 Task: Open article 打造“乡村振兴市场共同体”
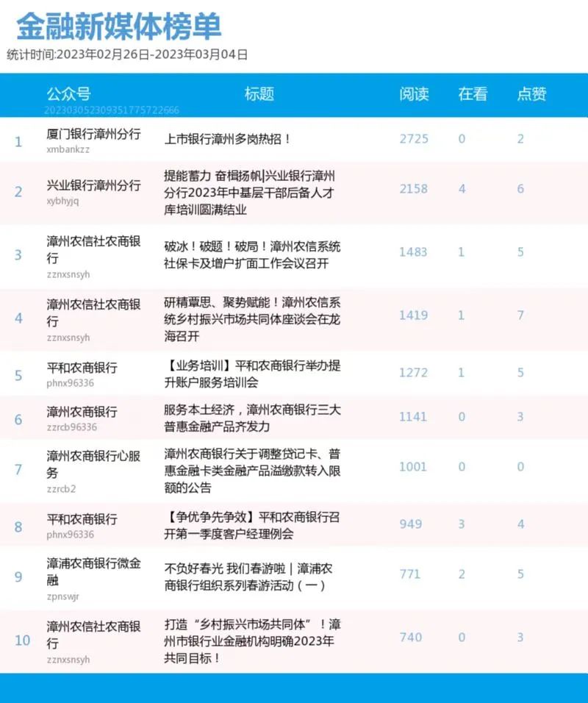[252, 641]
